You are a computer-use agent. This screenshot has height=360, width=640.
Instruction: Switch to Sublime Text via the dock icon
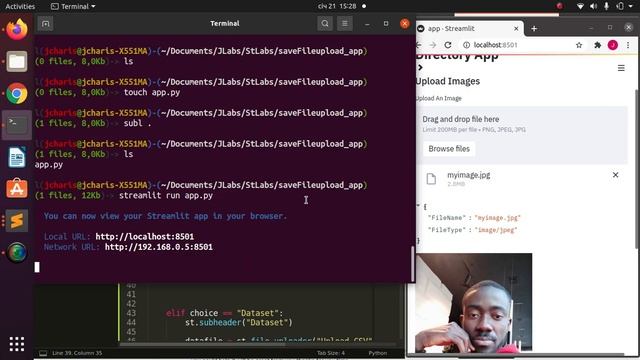click(x=17, y=221)
